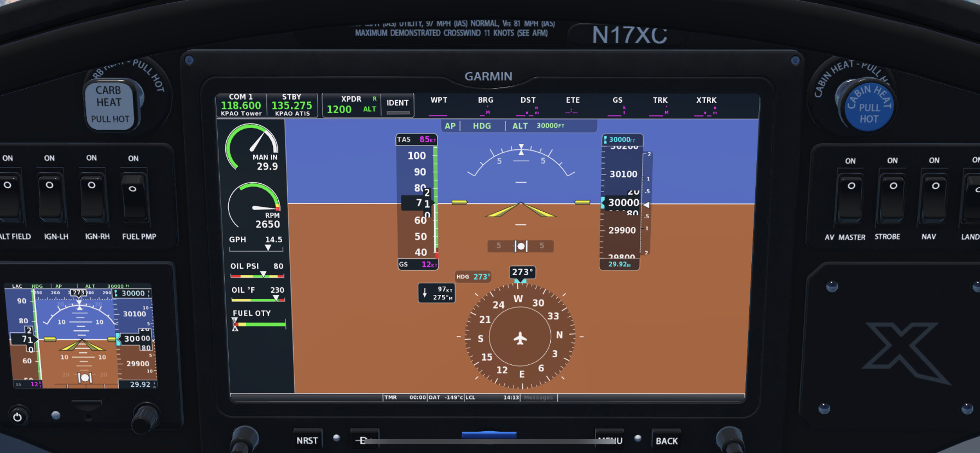Tap the ALT 30000FT mode in autopilot bar

pos(538,126)
